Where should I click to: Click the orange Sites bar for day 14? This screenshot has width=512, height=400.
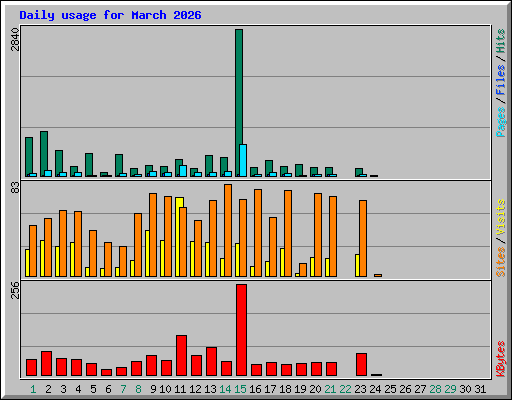(228, 230)
